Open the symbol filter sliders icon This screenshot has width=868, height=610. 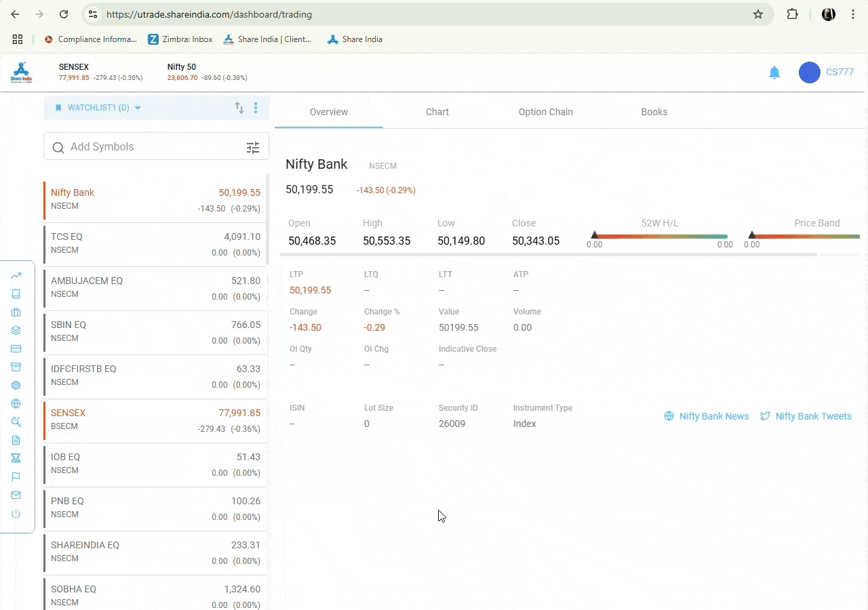pos(253,148)
